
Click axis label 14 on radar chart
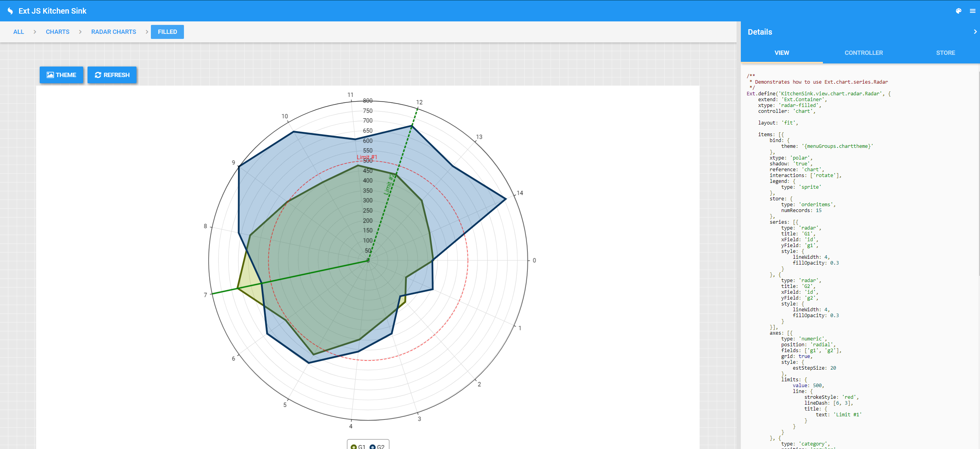point(520,193)
